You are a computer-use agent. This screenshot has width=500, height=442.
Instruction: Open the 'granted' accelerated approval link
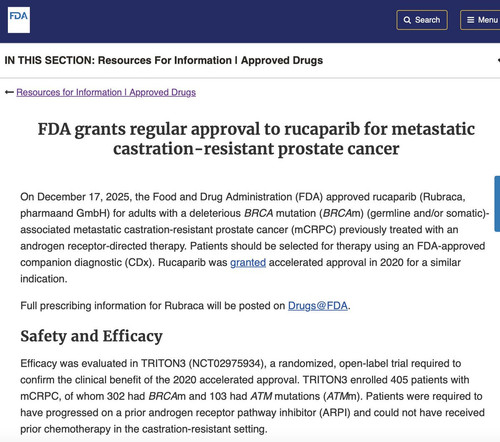(x=248, y=263)
